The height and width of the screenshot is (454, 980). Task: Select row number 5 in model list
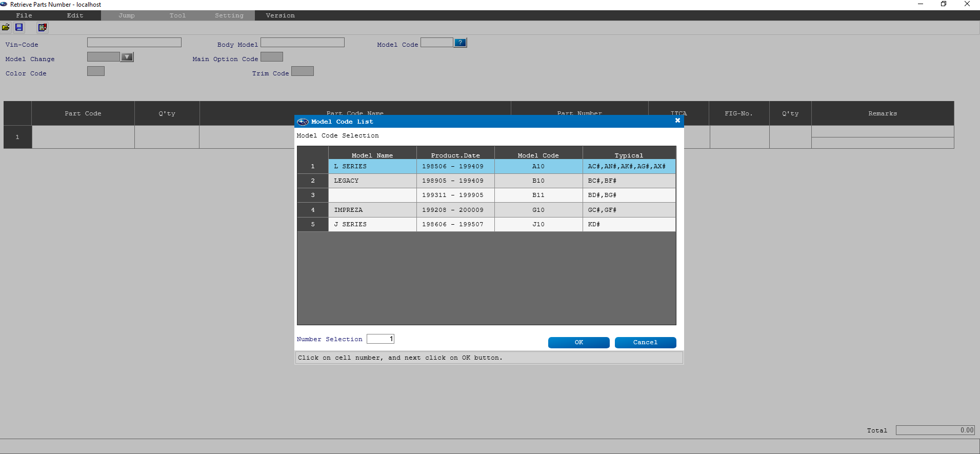pyautogui.click(x=313, y=224)
